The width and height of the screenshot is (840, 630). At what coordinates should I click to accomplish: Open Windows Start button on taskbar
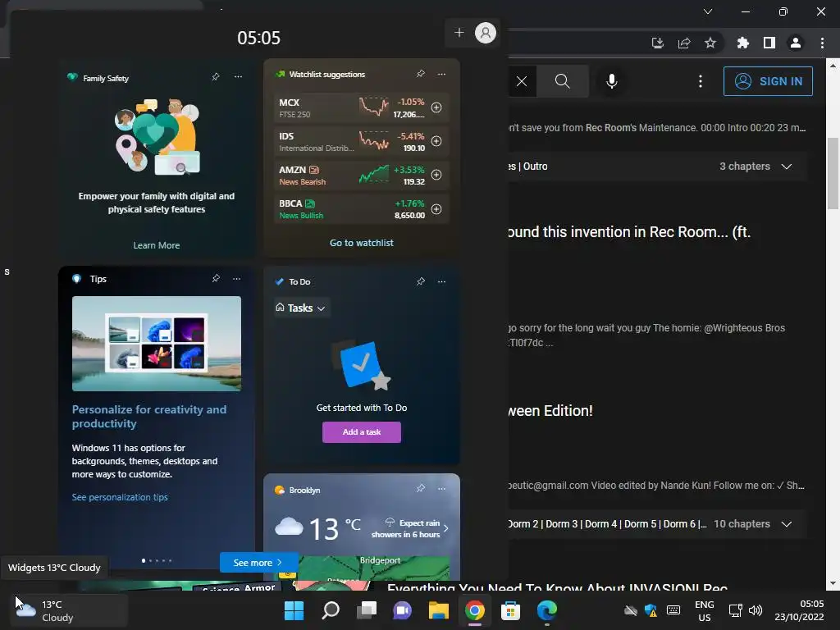294,610
